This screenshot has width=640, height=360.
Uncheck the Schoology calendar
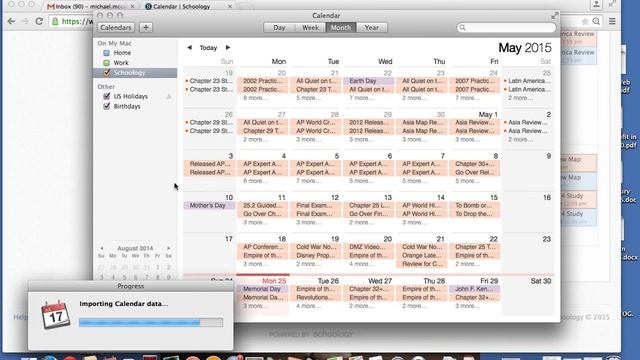(x=107, y=73)
